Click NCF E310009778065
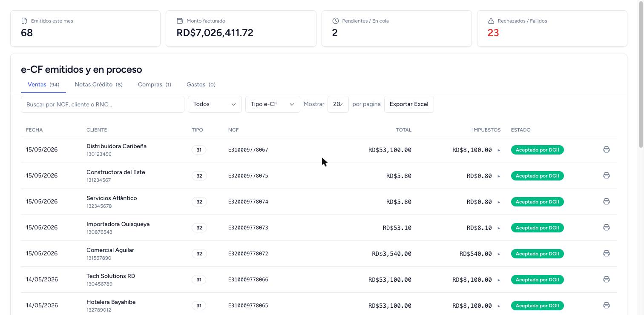 coord(248,306)
